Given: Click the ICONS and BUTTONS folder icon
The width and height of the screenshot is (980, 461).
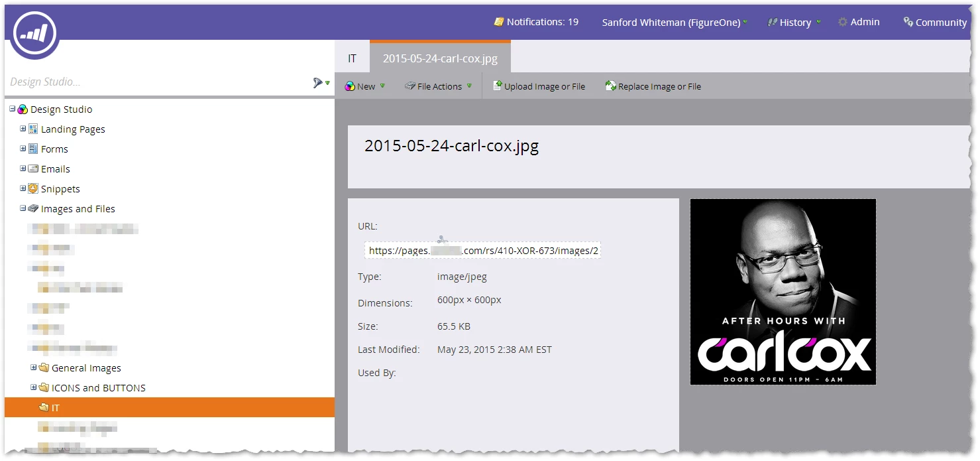Looking at the screenshot, I should click(x=44, y=387).
